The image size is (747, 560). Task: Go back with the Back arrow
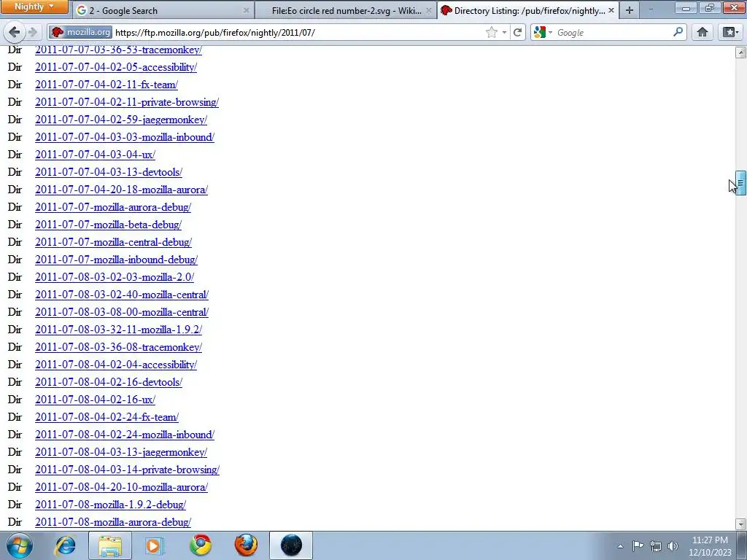click(x=15, y=32)
